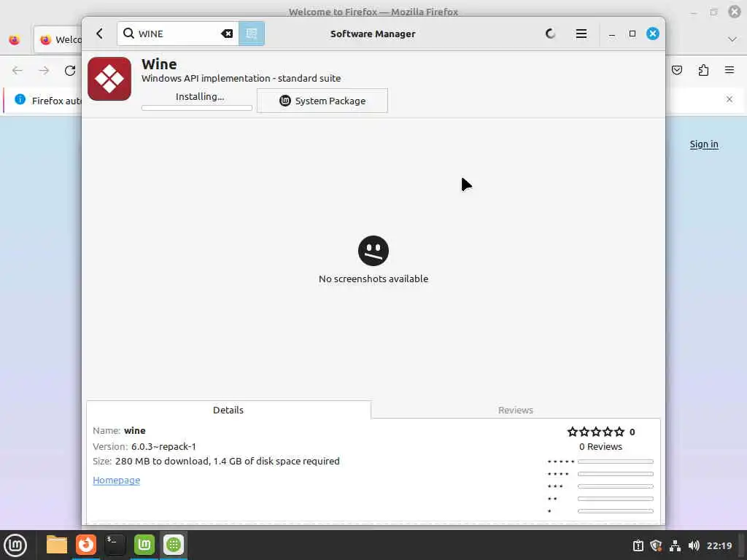Open Firefox Pocket save icon
747x560 pixels.
click(x=676, y=71)
